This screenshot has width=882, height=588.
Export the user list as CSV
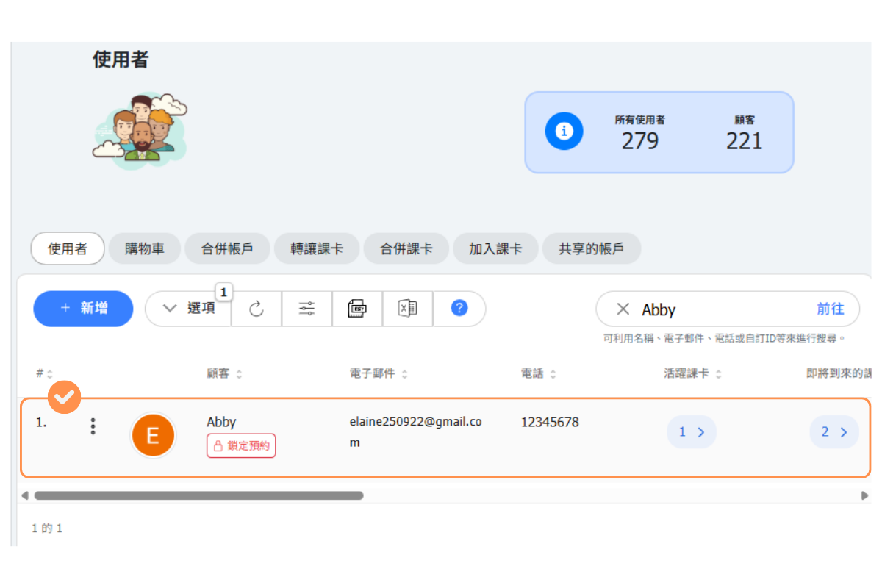(x=357, y=309)
